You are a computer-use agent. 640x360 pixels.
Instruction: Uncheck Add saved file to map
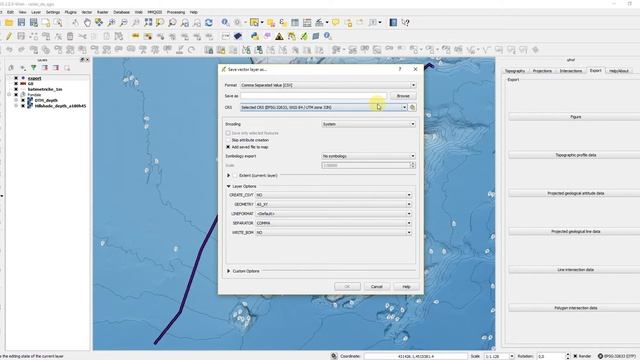coord(228,147)
